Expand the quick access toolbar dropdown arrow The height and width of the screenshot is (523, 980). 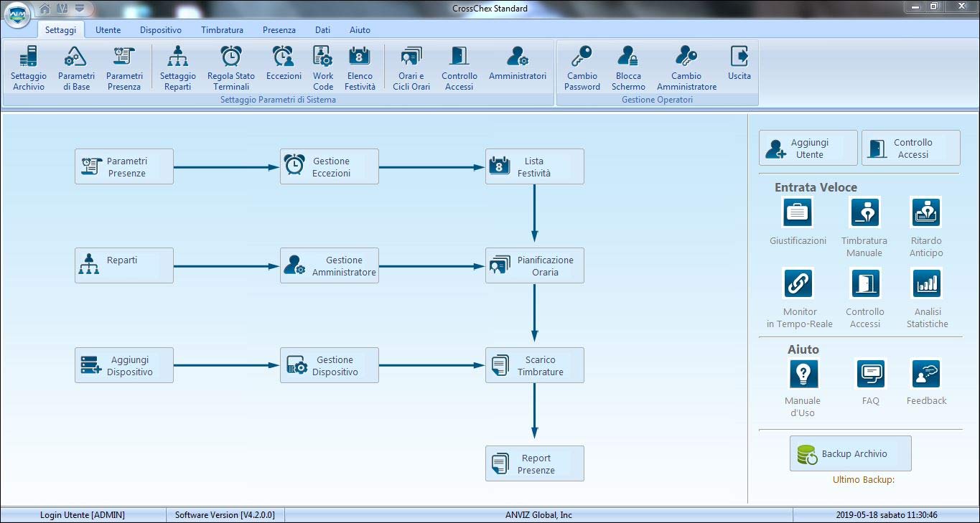point(79,9)
